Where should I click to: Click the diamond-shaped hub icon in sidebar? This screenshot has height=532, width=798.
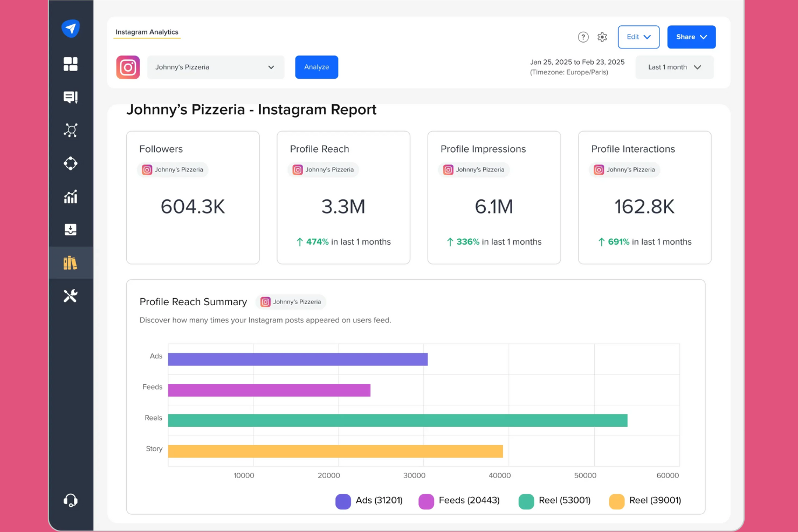click(x=71, y=163)
